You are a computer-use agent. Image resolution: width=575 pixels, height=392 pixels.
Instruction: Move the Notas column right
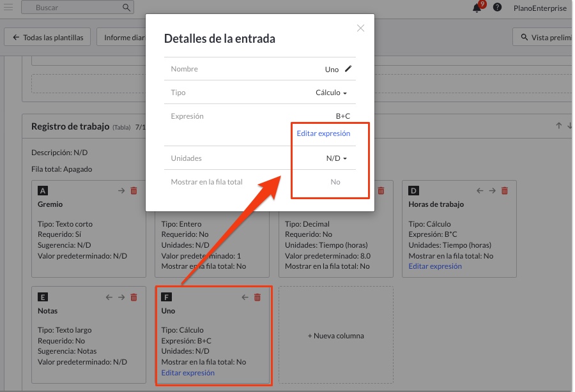point(121,297)
